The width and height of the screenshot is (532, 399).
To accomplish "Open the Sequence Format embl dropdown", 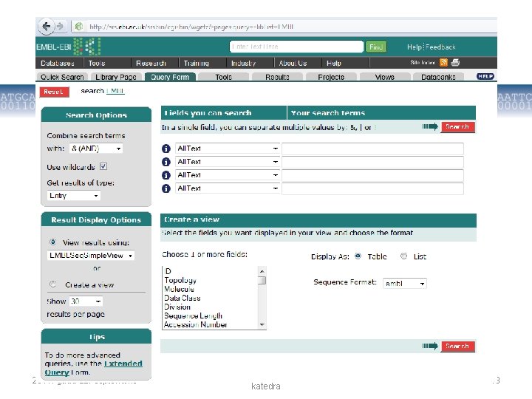I will [x=404, y=283].
